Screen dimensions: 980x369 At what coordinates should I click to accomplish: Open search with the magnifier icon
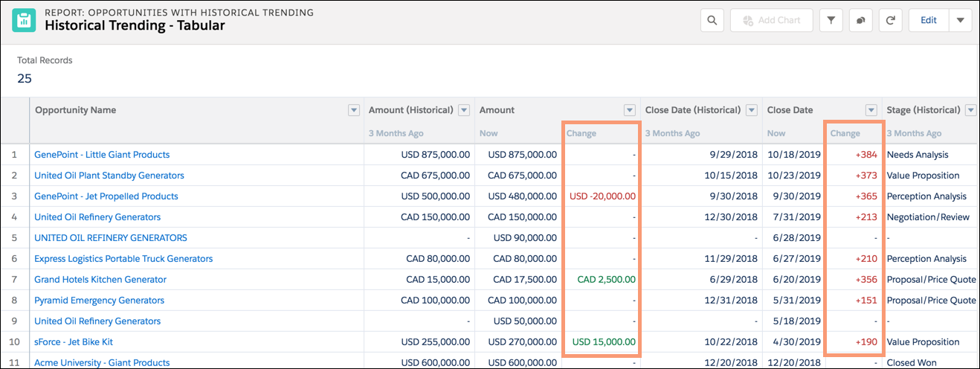click(712, 20)
